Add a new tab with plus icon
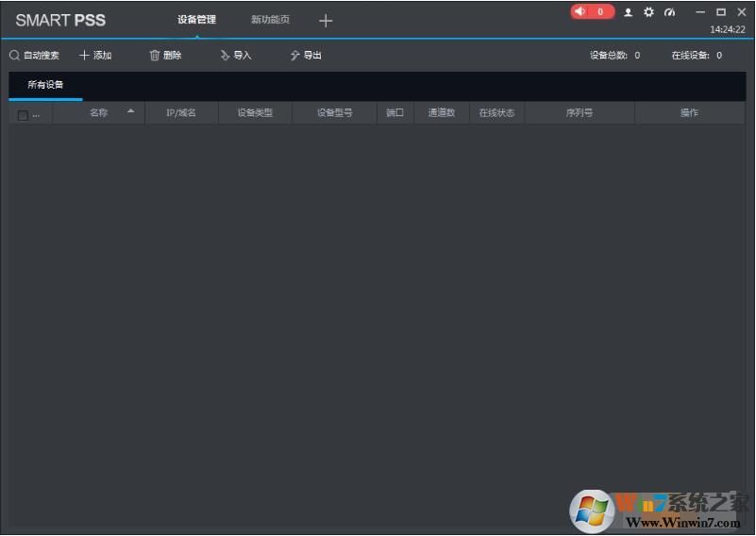The width and height of the screenshot is (756, 536). (x=326, y=20)
